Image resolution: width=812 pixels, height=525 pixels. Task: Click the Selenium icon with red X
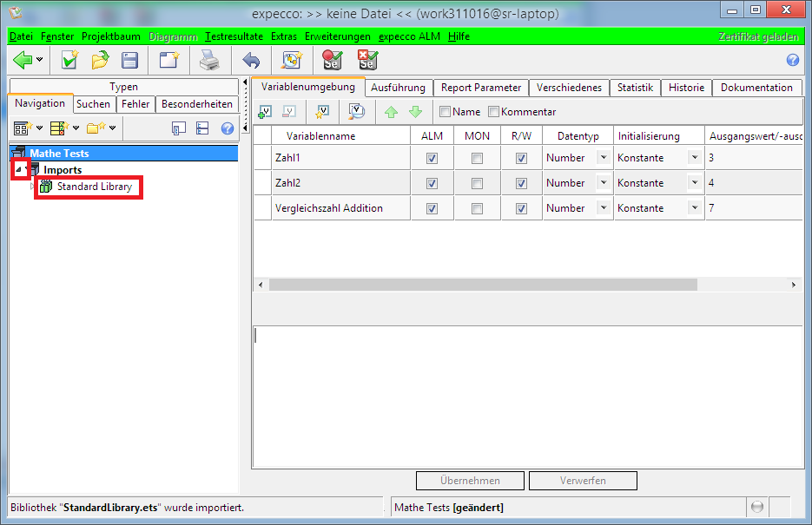[x=367, y=60]
